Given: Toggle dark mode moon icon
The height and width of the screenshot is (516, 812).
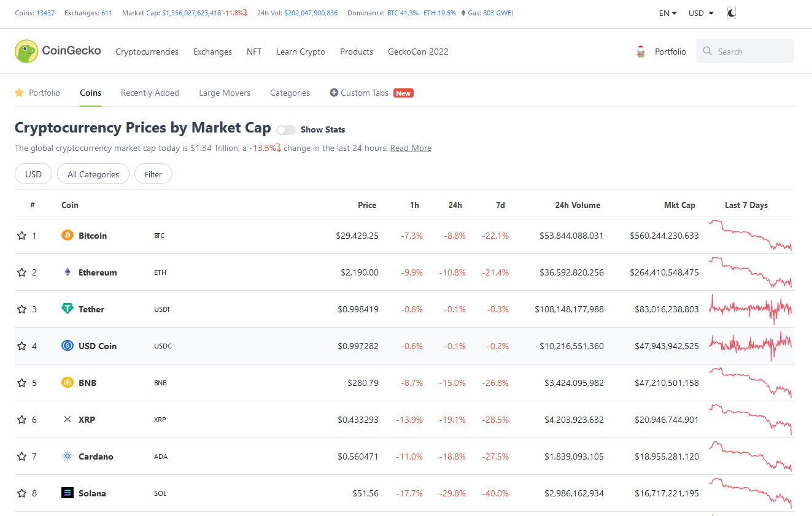Looking at the screenshot, I should [731, 13].
